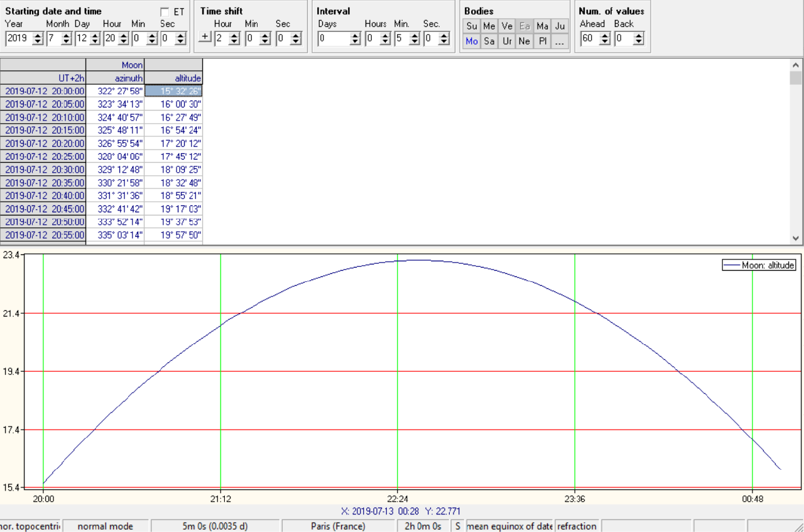
Task: Toggle the Neptune (Ne) body button
Action: tap(524, 41)
